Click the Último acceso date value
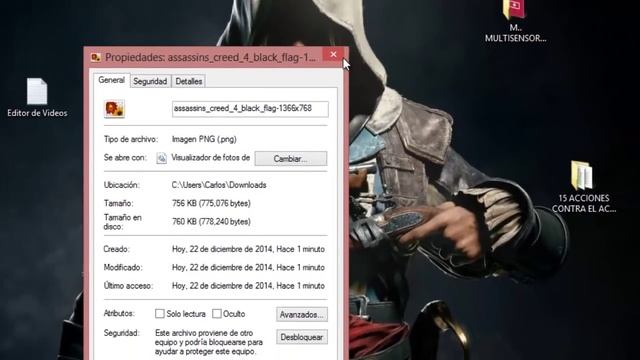 point(248,286)
